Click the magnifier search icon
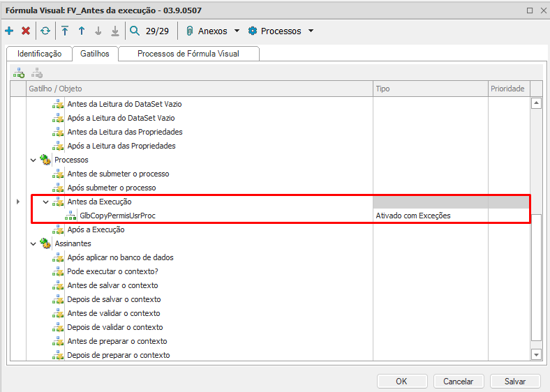Viewport: 550px width, 392px height. point(135,31)
